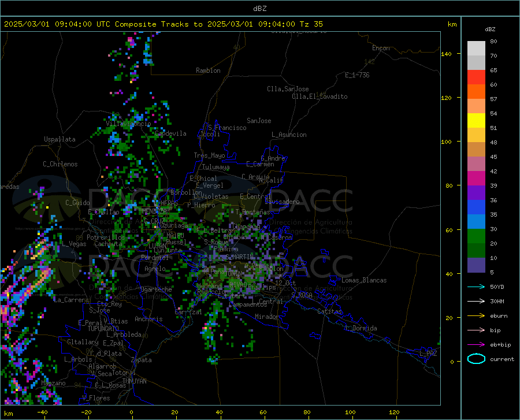520x420 pixels.
Task: Click the 'Gltallary' map label
Action: (x=83, y=342)
